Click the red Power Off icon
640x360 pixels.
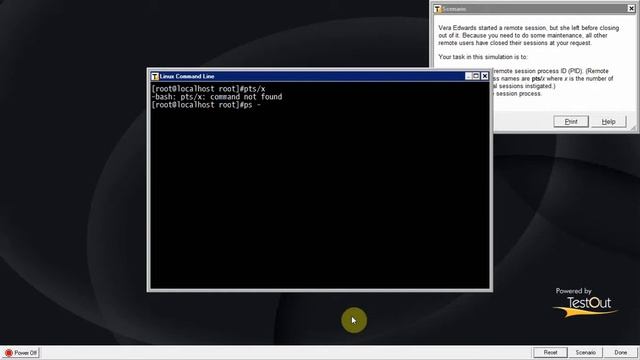9,353
